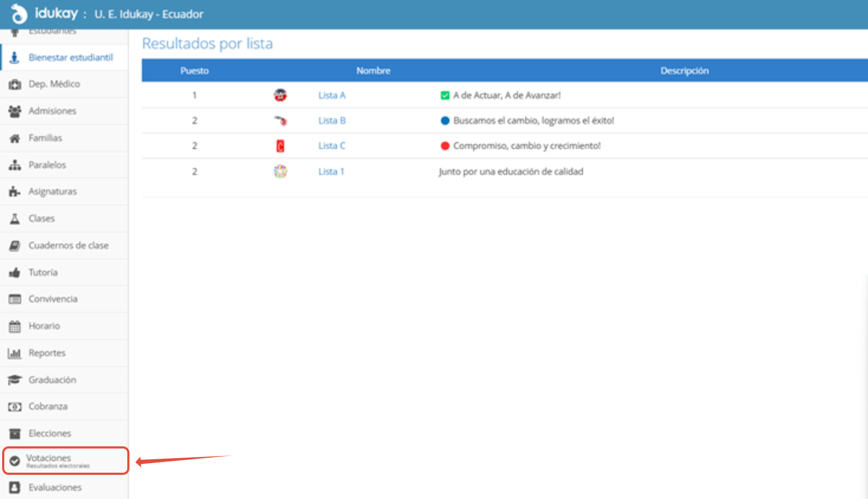Click the green check mark beside Lista A description

(x=445, y=96)
